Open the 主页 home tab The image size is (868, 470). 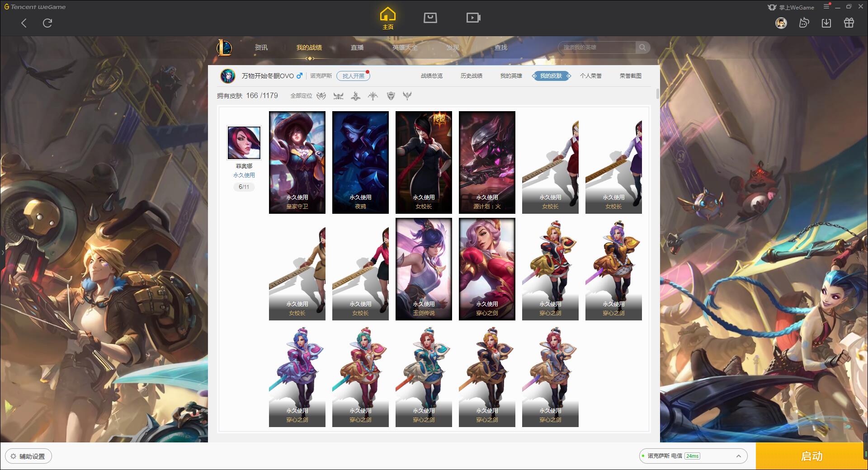click(x=387, y=19)
